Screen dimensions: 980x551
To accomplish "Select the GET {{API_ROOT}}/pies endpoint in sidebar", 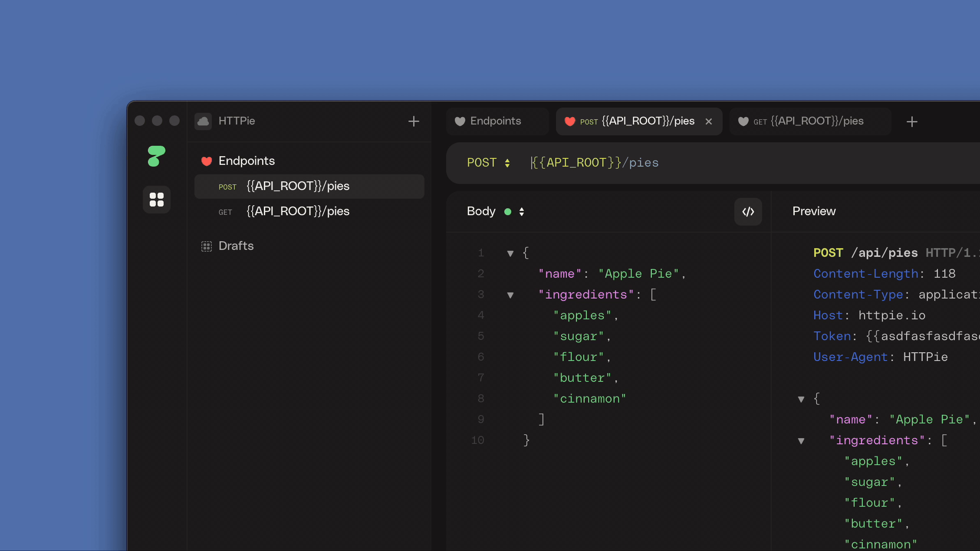I will point(298,211).
